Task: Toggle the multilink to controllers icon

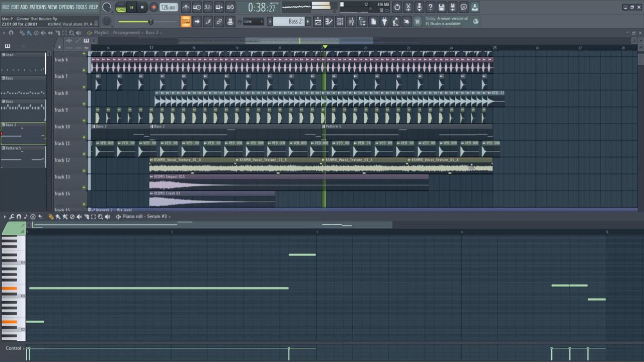Action: 219,22
